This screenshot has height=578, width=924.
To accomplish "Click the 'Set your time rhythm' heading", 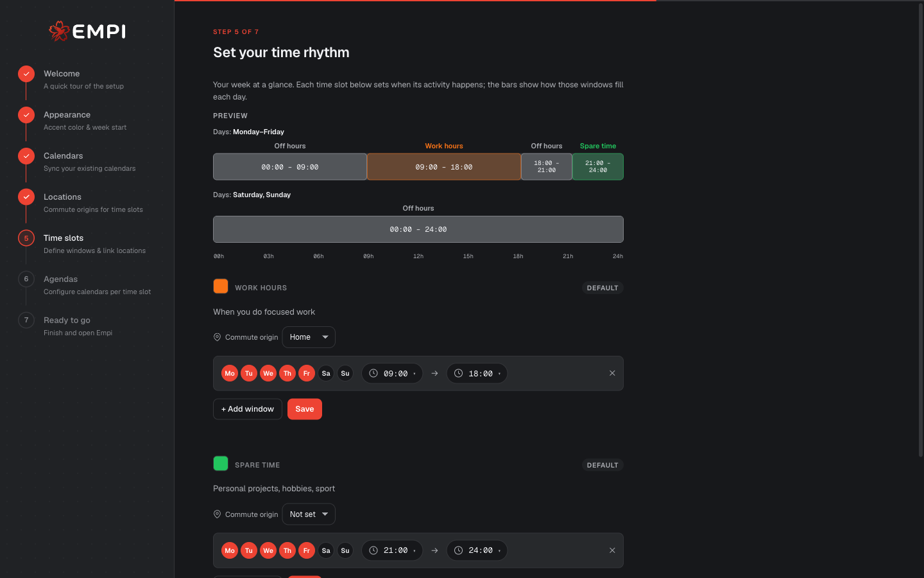I will coord(281,53).
